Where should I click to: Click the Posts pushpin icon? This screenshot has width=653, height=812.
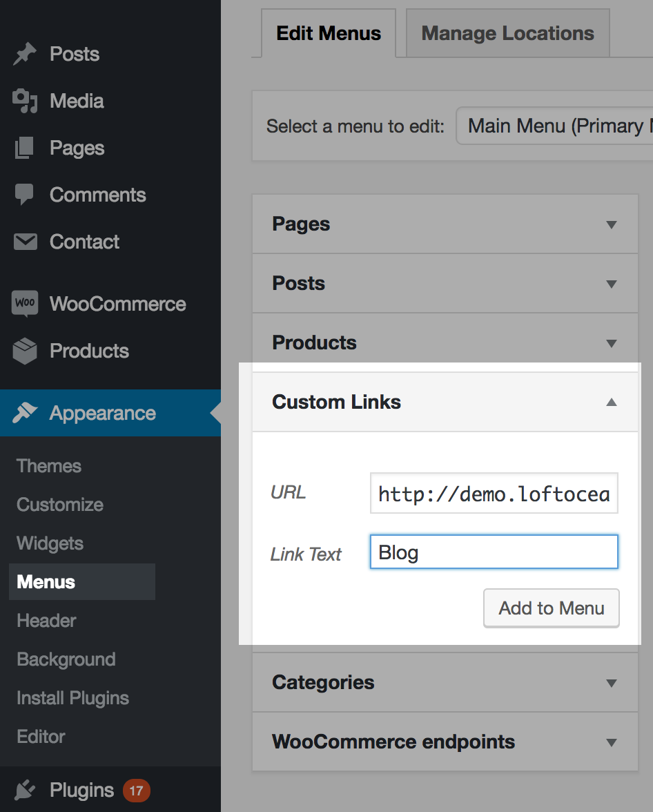point(25,54)
